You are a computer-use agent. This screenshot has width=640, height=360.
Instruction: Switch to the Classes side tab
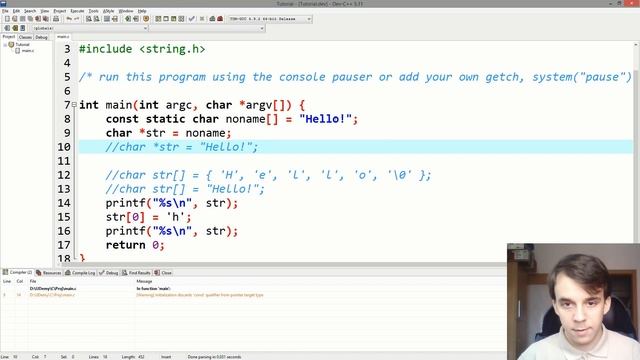click(x=25, y=37)
